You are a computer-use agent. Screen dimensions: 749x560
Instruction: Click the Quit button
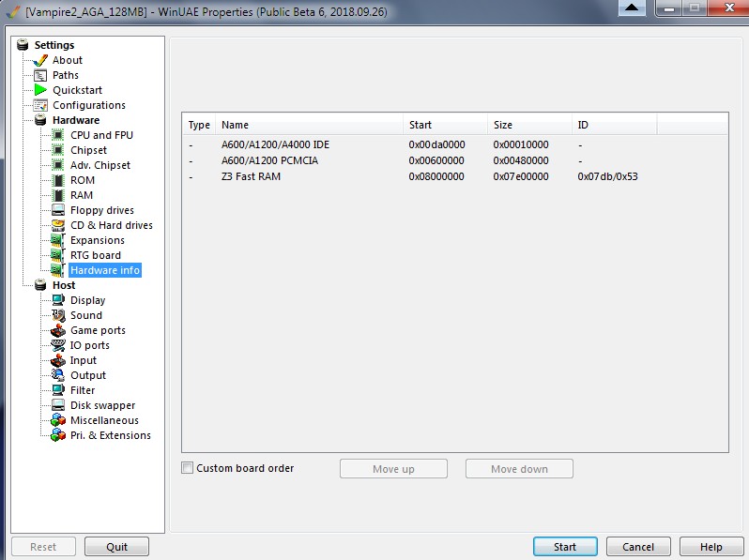tap(116, 547)
